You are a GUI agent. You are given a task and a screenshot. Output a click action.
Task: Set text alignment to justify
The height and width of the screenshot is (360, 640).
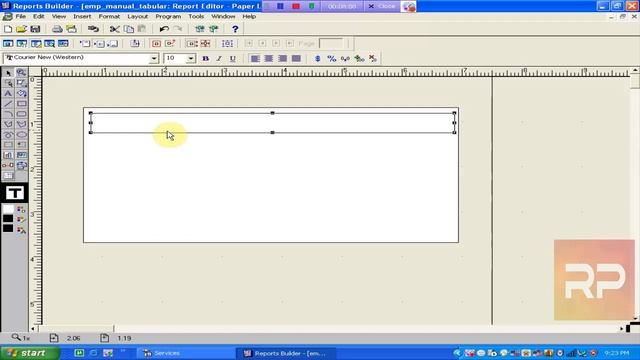click(296, 58)
